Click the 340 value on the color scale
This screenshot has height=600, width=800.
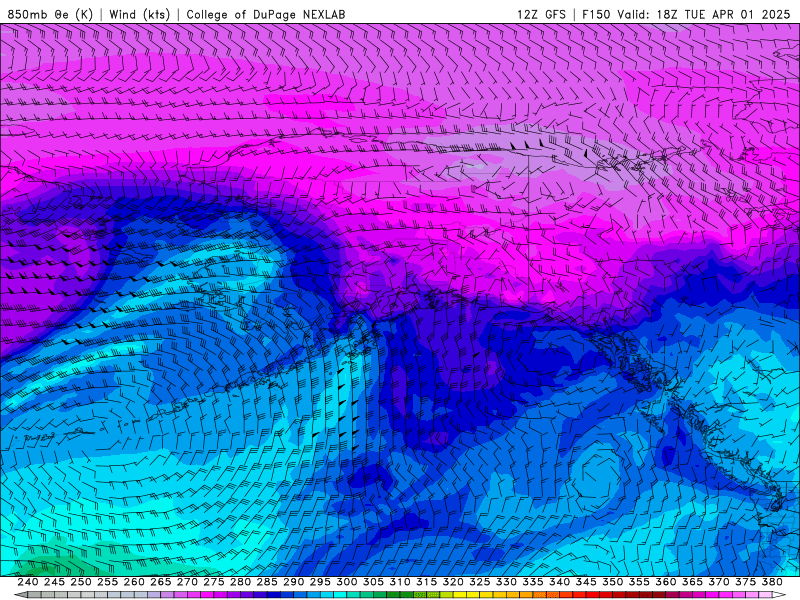(x=559, y=582)
